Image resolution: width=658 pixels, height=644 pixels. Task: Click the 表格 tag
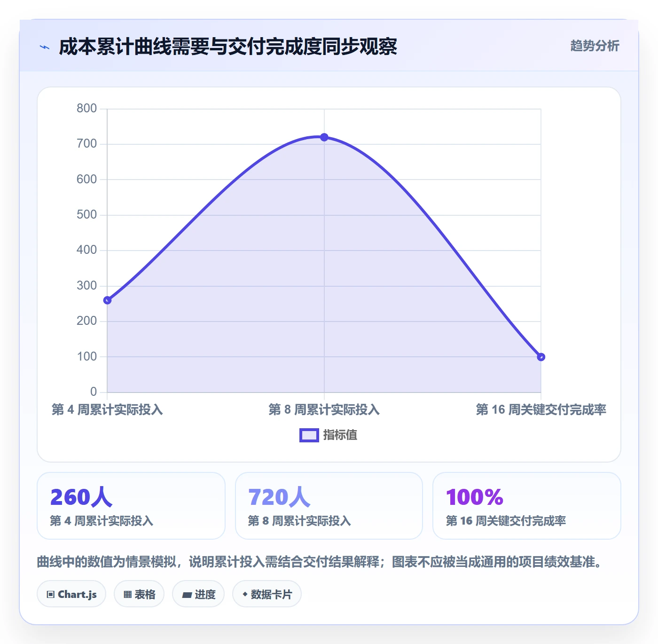[139, 594]
